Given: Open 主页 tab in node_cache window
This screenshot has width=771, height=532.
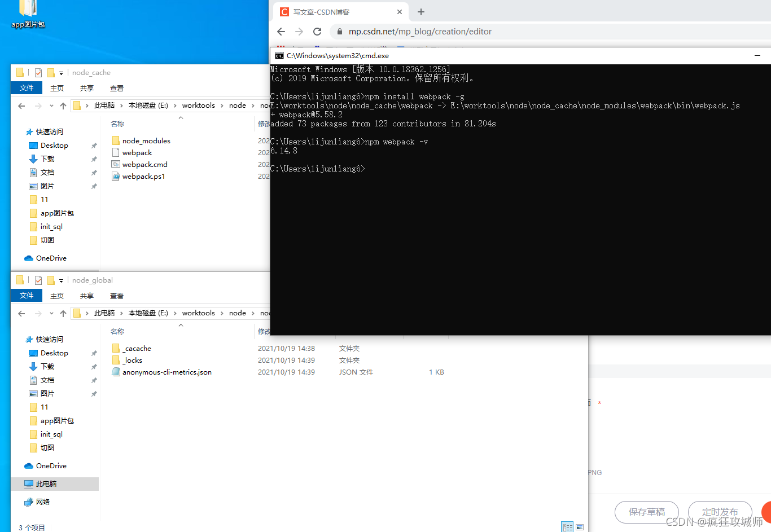Looking at the screenshot, I should point(57,89).
